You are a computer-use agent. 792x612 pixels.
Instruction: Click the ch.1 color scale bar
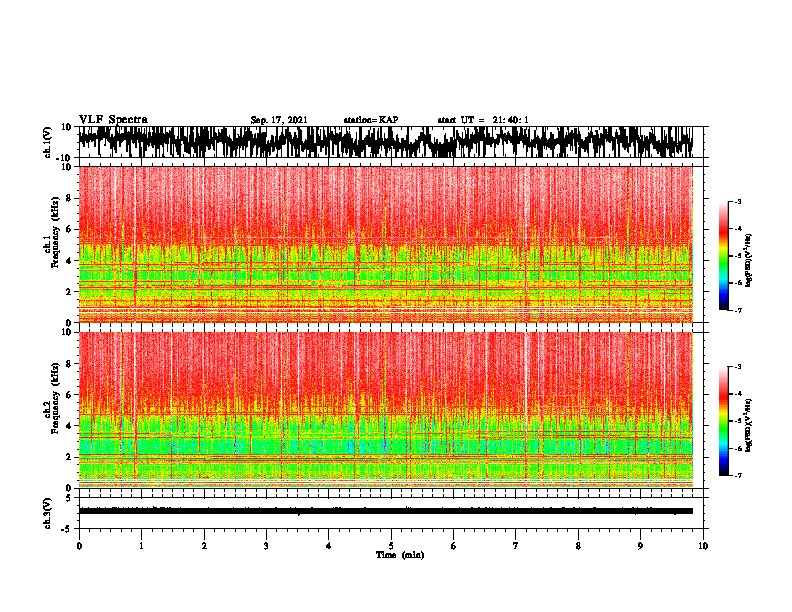point(724,256)
